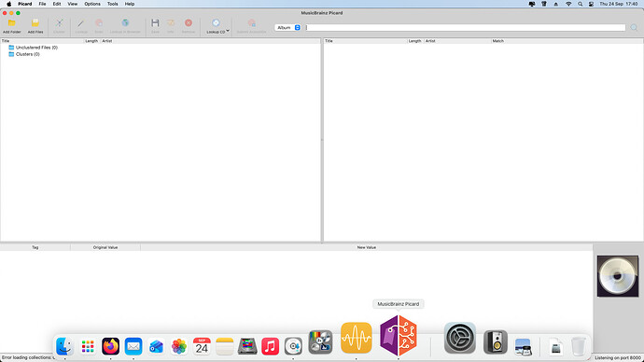Screen dimensions: 644x362
Task: Sort right pane by Length column
Action: click(414, 41)
